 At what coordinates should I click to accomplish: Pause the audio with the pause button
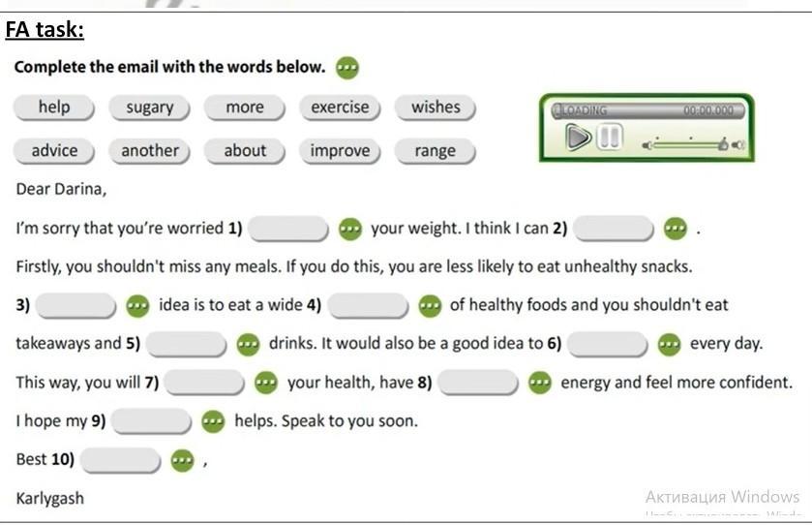[609, 138]
